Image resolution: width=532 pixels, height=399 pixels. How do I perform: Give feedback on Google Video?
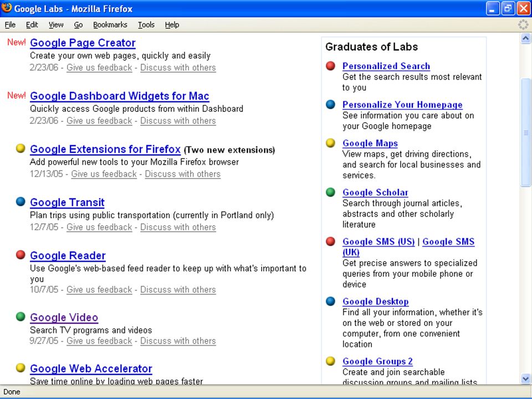point(99,341)
